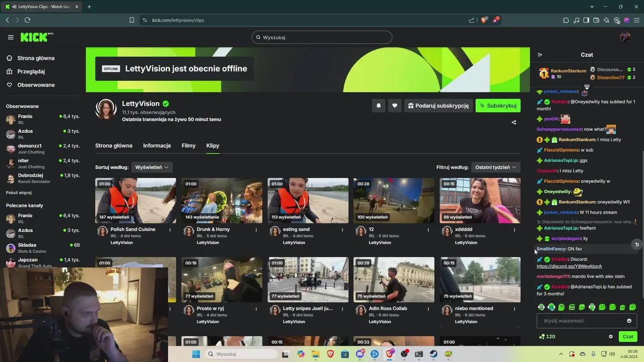
Task: Open RankumStankum top gifter entry
Action: pyautogui.click(x=562, y=73)
